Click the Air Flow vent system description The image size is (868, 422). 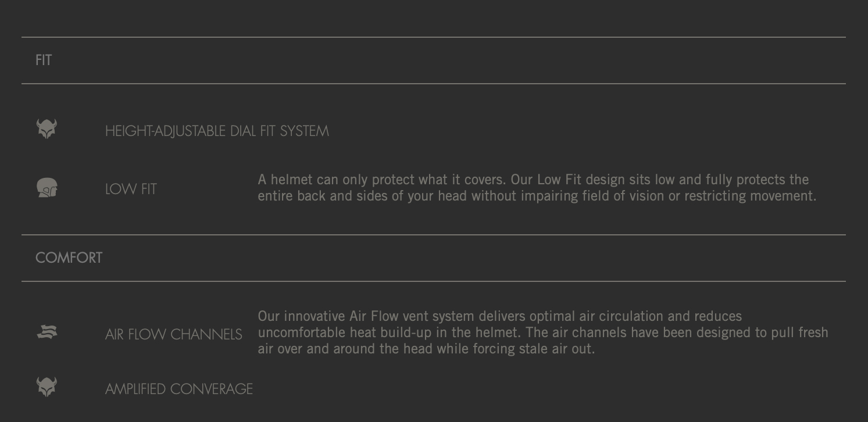coord(543,332)
